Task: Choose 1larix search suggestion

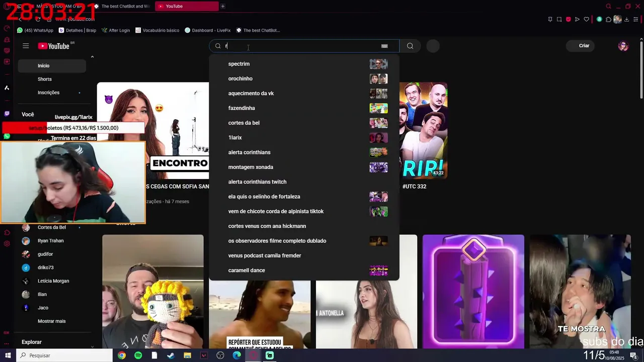Action: point(304,138)
